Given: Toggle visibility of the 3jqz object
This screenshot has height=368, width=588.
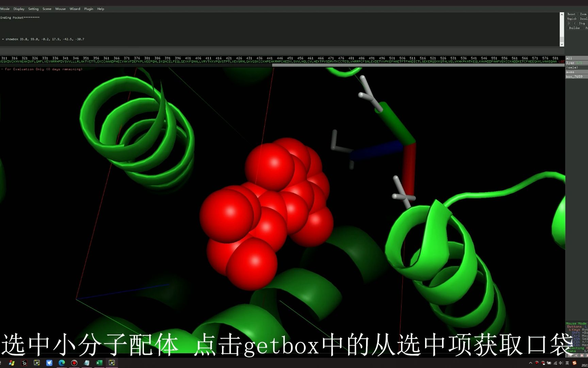Looking at the screenshot, I should coord(576,63).
